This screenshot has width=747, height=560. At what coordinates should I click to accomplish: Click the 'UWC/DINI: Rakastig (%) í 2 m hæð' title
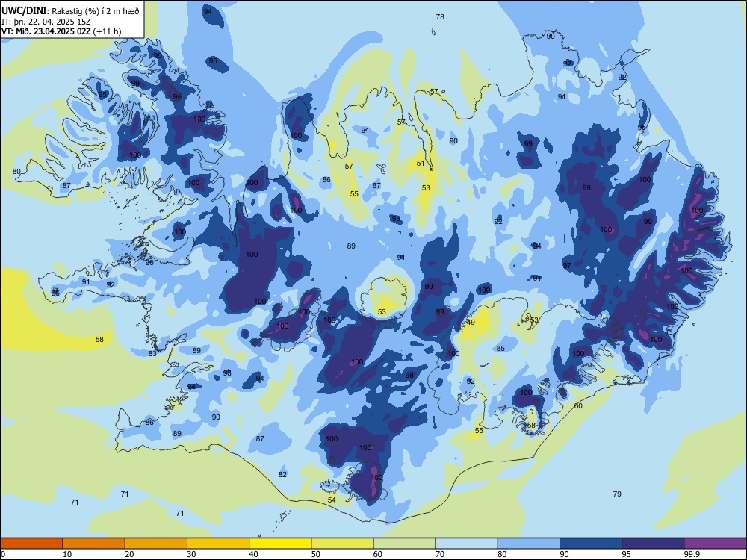pos(70,10)
